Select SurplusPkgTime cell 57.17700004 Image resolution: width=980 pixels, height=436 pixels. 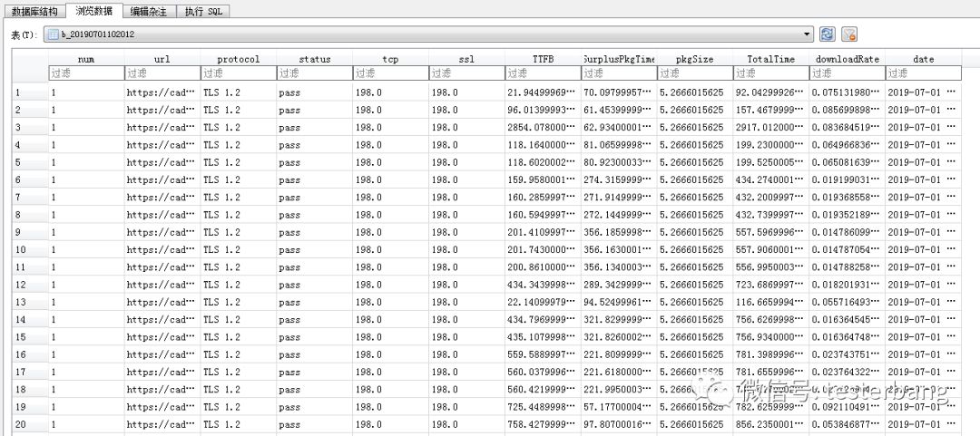pos(620,407)
